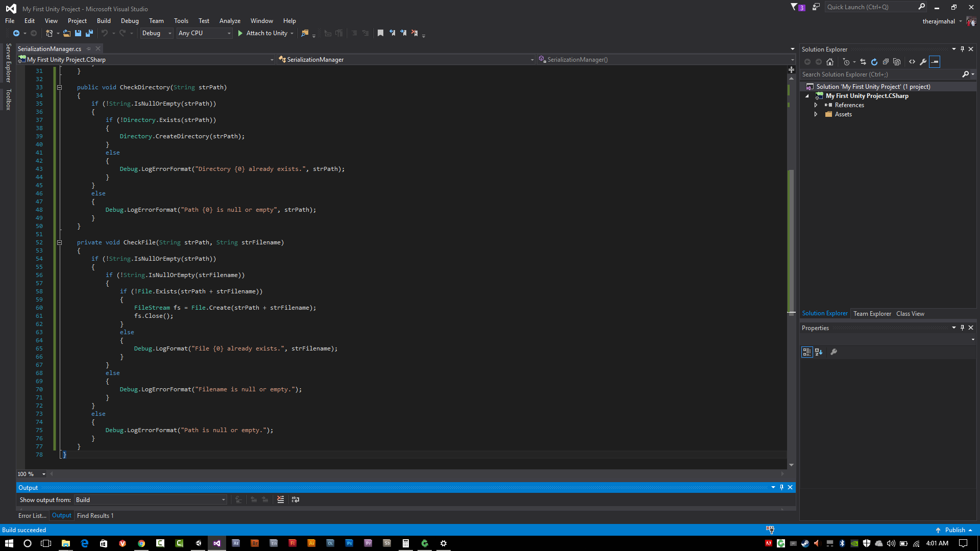Collapse My First Unity Project.CSharp node
980x551 pixels.
807,96
